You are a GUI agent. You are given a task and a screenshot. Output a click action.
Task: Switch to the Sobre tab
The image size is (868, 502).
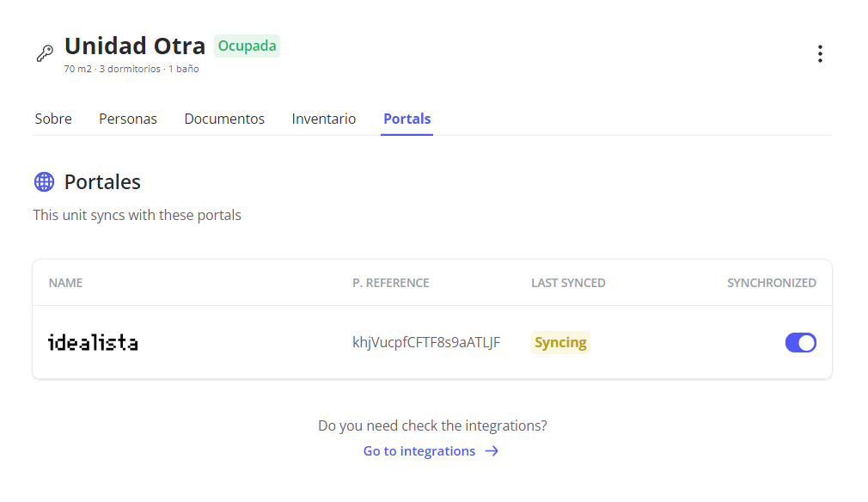(x=53, y=119)
